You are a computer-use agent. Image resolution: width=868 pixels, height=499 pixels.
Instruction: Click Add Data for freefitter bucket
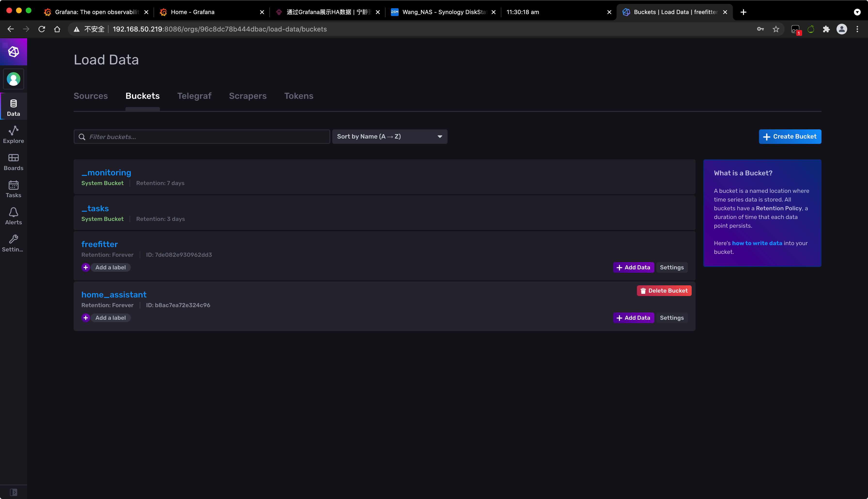pyautogui.click(x=633, y=267)
